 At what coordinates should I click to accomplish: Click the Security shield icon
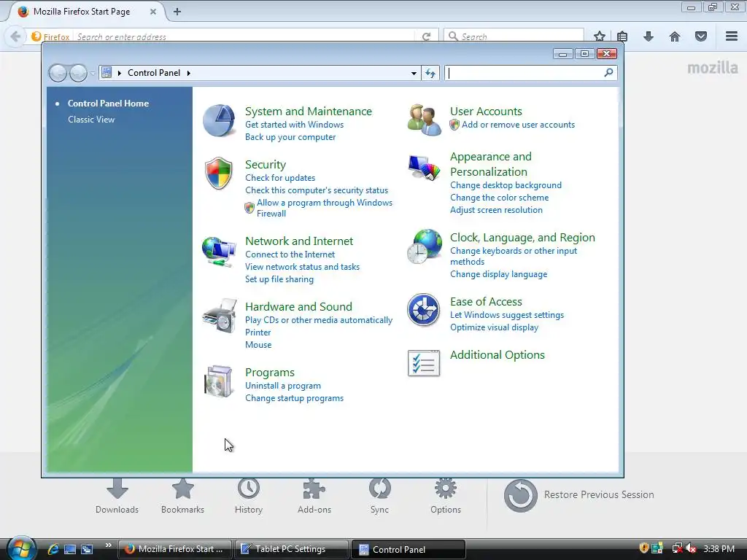(219, 174)
